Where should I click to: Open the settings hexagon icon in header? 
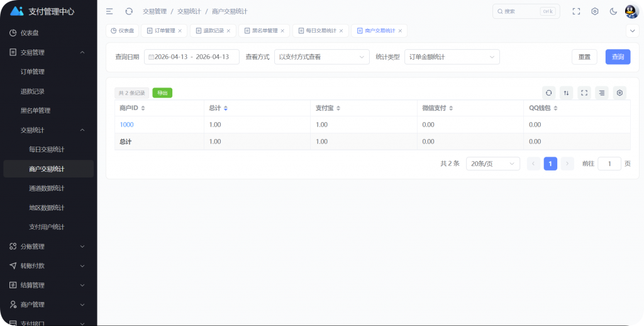pos(595,11)
